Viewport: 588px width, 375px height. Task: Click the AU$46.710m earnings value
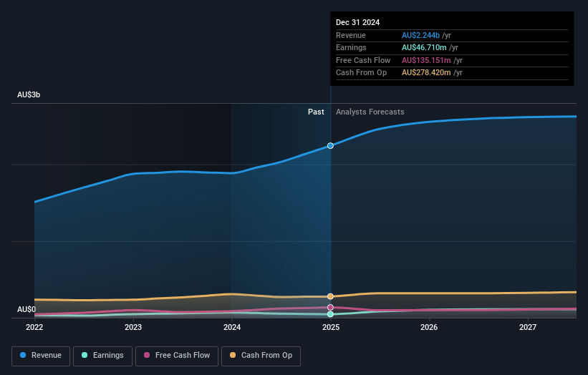point(424,47)
